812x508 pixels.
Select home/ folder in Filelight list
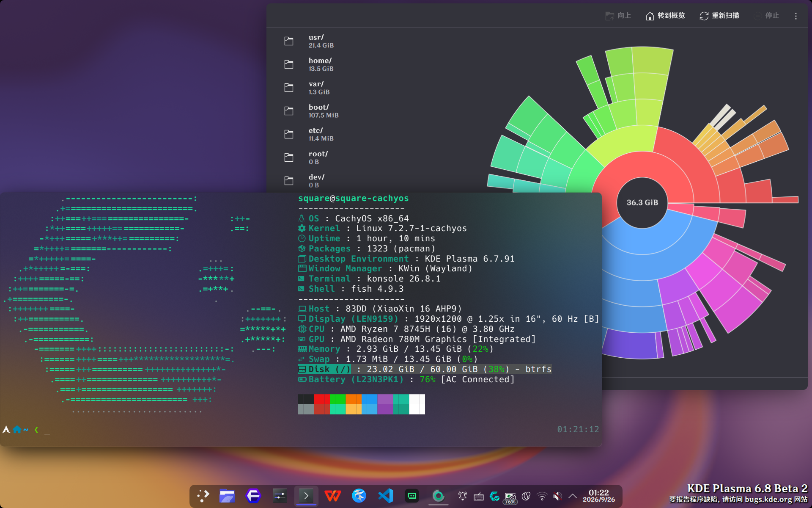[x=371, y=64]
